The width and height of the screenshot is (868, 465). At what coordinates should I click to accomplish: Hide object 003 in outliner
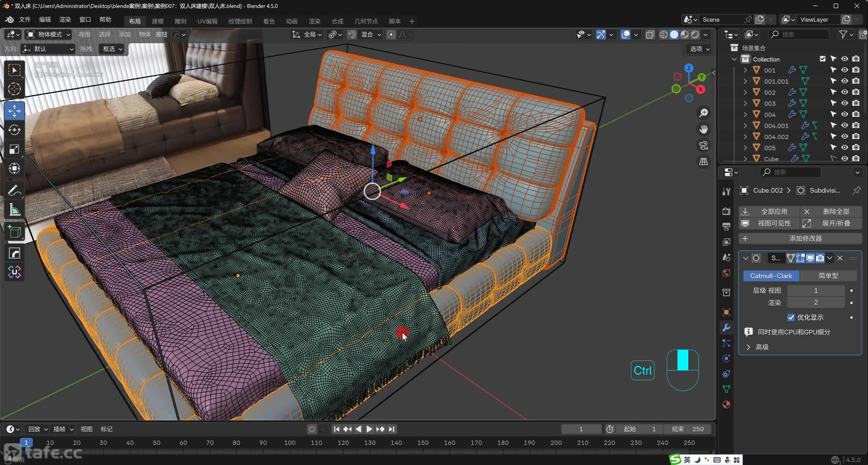(845, 103)
